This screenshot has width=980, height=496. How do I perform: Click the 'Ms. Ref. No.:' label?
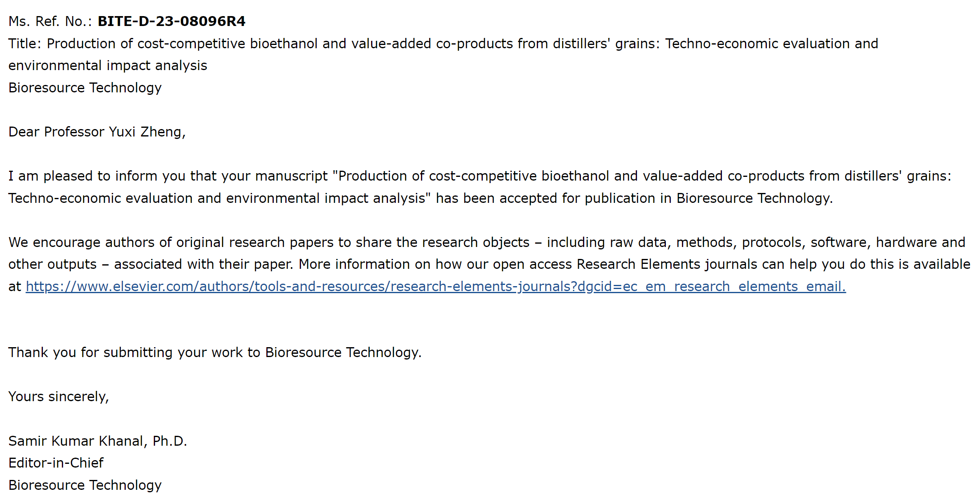point(50,21)
